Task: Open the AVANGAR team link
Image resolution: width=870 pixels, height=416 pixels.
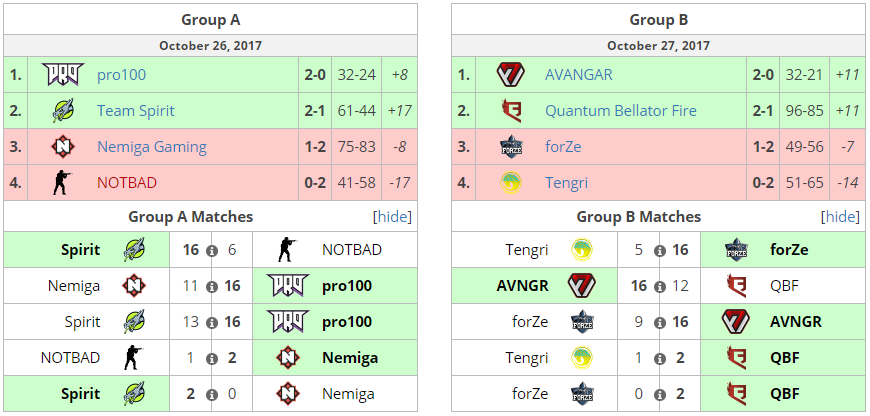Action: (579, 75)
